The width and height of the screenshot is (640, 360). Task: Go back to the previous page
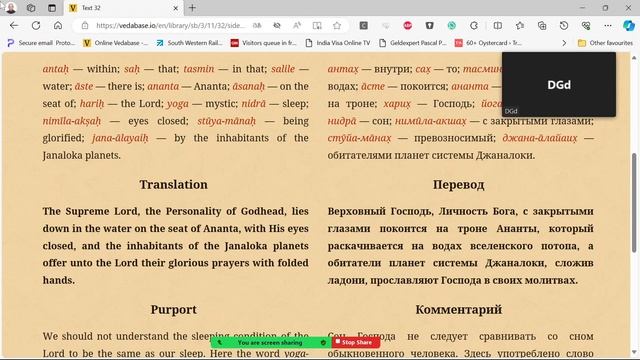tap(14, 25)
